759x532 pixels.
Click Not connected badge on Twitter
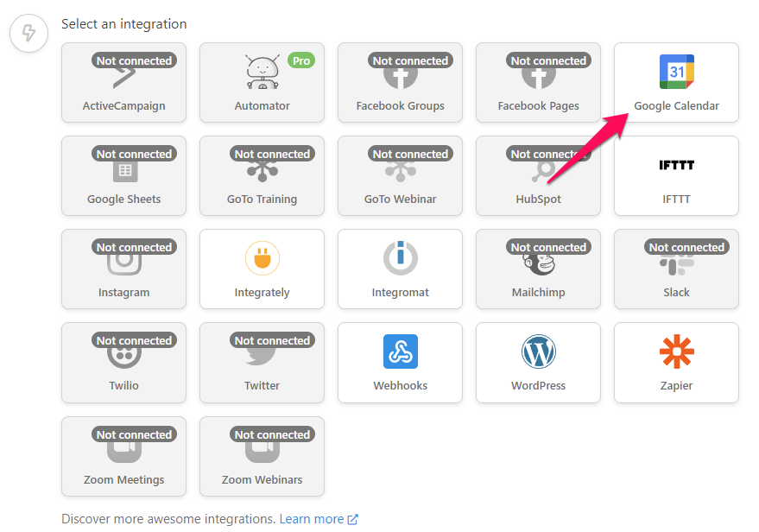pos(272,341)
